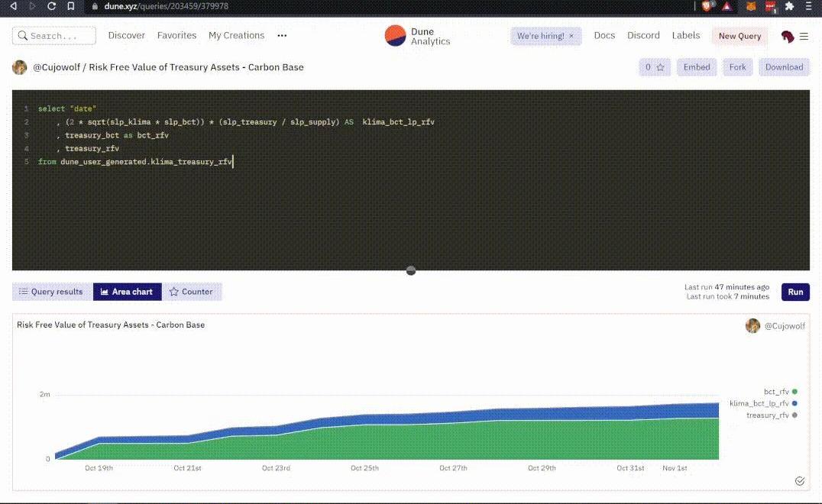
Task: Open the browser extensions puzzle icon
Action: coord(789,6)
